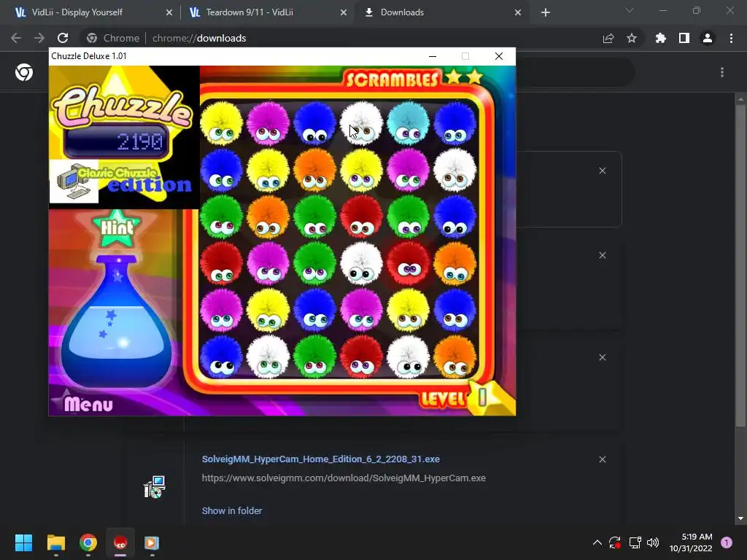Open the Chrome profile avatar
The height and width of the screenshot is (560, 747).
point(708,38)
